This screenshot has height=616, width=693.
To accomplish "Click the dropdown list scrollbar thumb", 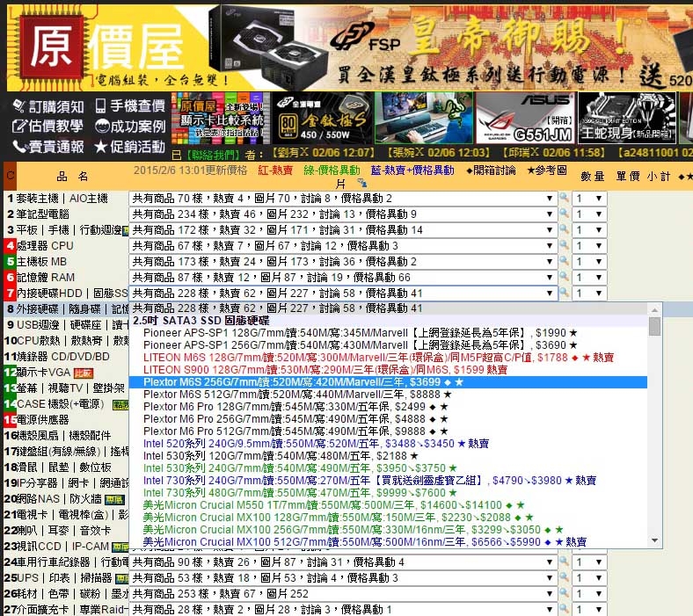I will (654, 326).
